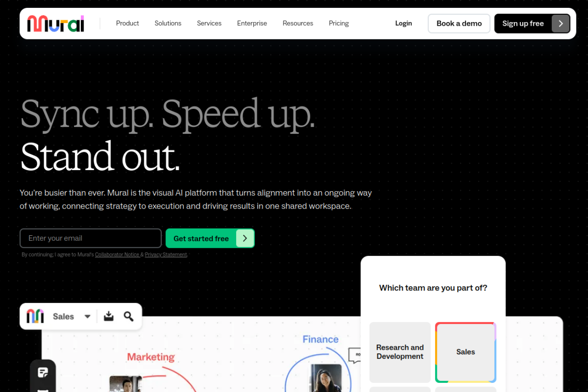Click the magnifier search icon in canvas toolbar

(129, 316)
